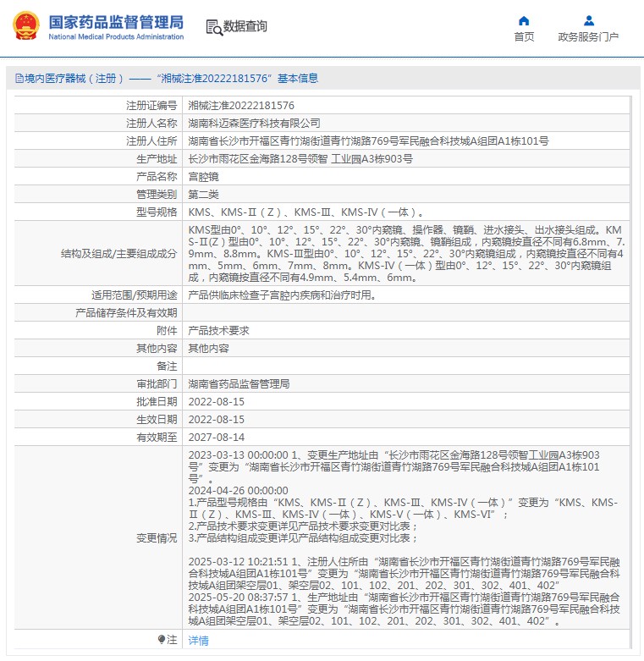Select 有效期至 value 2027-08-14
Screen dimensions: 644x661
(216, 438)
